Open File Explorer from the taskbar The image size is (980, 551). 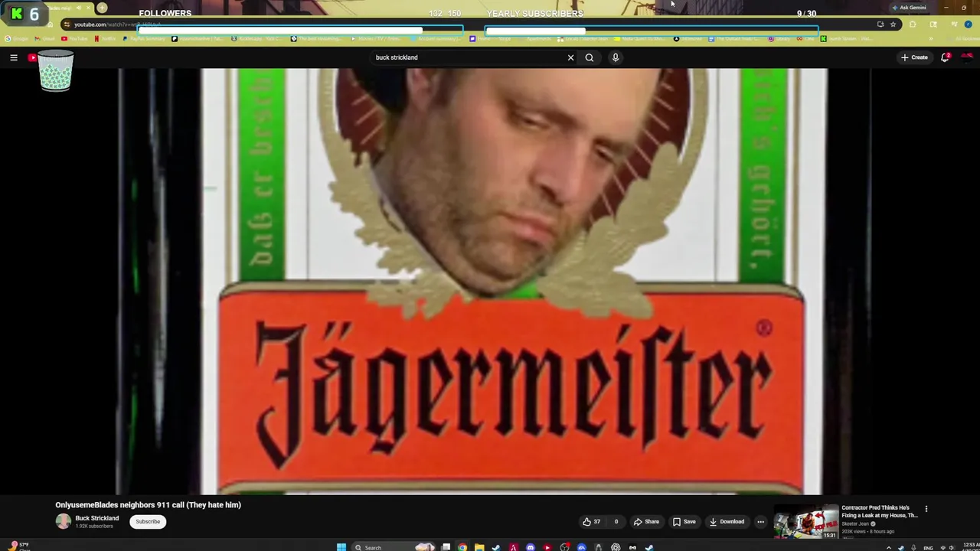pyautogui.click(x=479, y=547)
